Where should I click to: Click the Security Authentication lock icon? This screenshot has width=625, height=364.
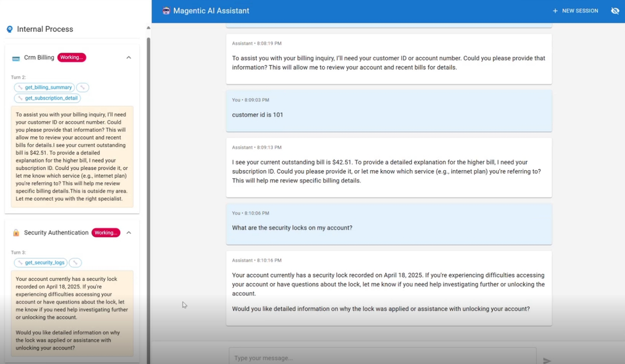(x=16, y=233)
